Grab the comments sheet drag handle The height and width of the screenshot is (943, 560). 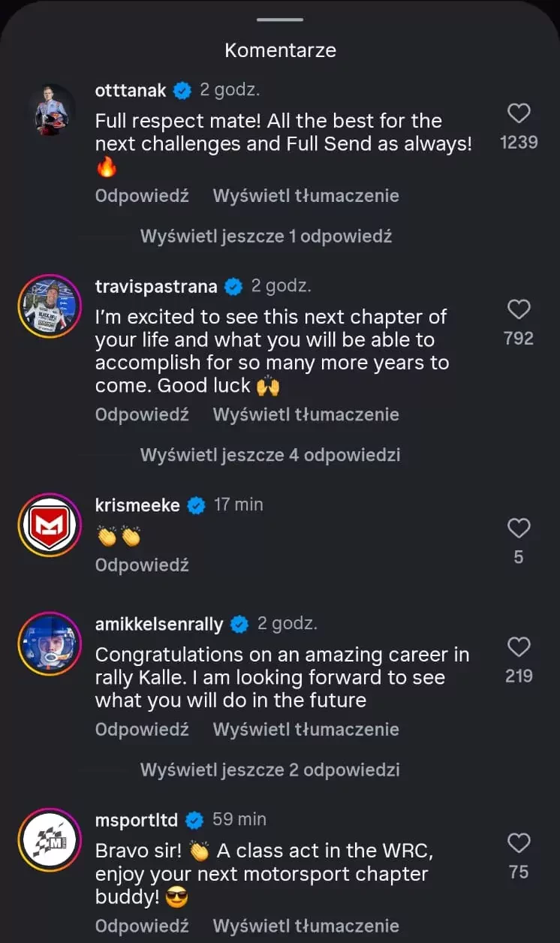tap(280, 20)
